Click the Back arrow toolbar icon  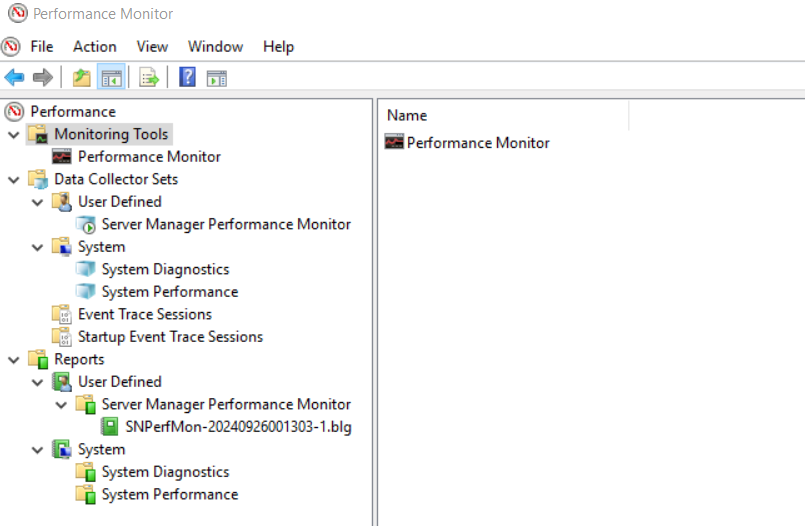coord(14,78)
